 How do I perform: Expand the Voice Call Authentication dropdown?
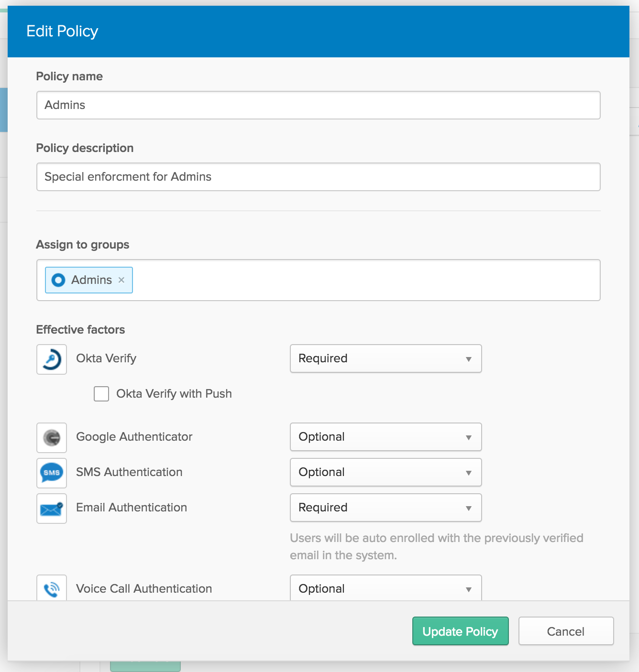tap(386, 588)
